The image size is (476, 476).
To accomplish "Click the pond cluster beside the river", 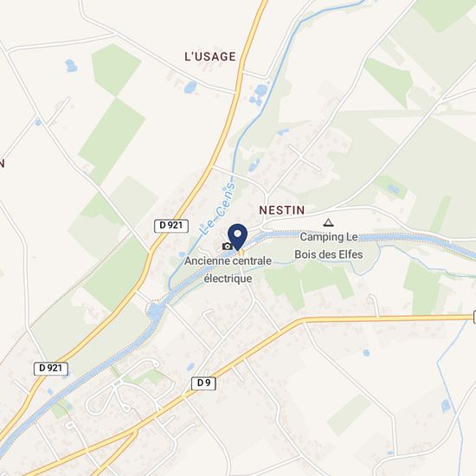I will [259, 94].
